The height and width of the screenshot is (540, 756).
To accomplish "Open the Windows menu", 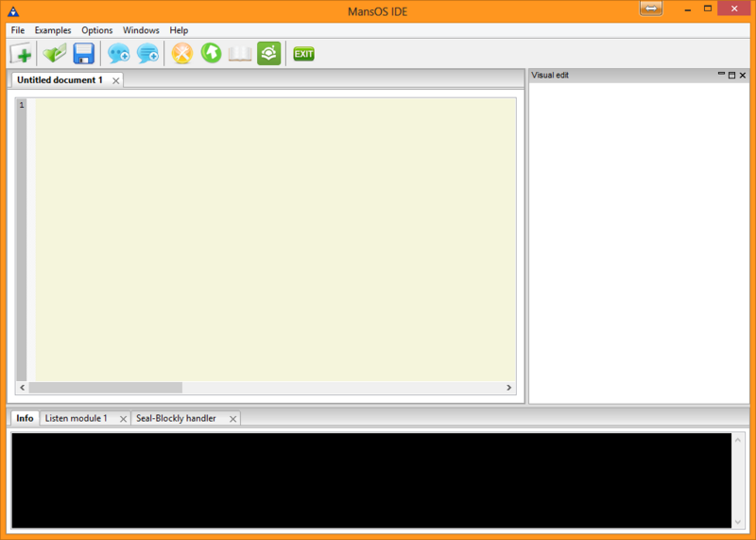I will pyautogui.click(x=141, y=30).
